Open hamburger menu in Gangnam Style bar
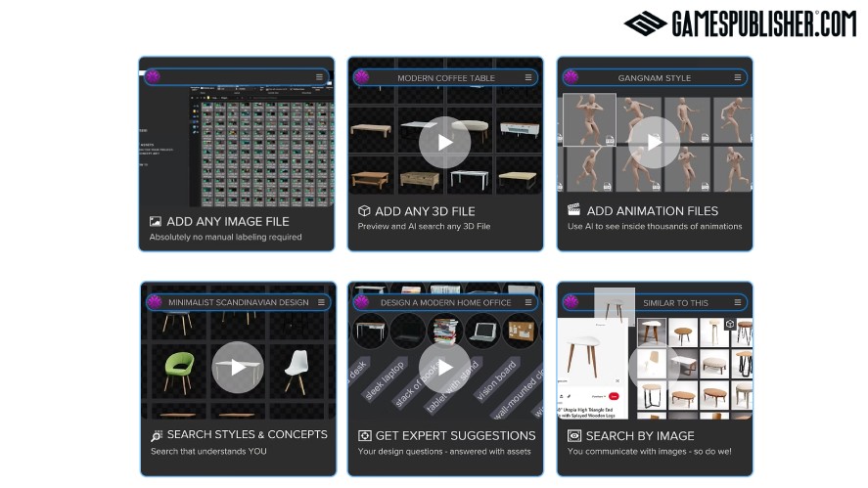This screenshot has width=868, height=488. pos(737,77)
